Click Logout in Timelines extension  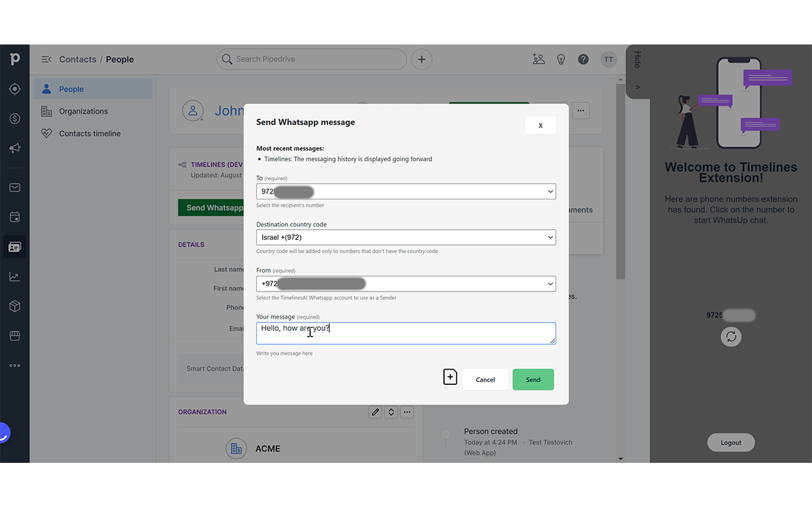[731, 443]
